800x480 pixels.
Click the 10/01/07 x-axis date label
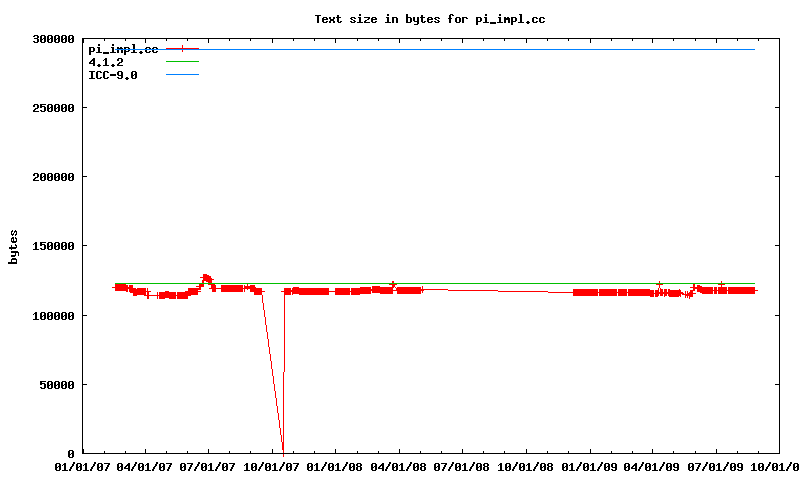(272, 466)
